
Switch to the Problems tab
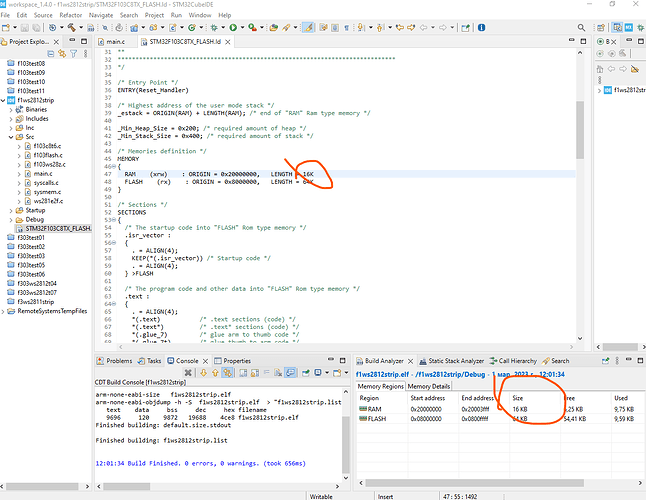tap(115, 361)
